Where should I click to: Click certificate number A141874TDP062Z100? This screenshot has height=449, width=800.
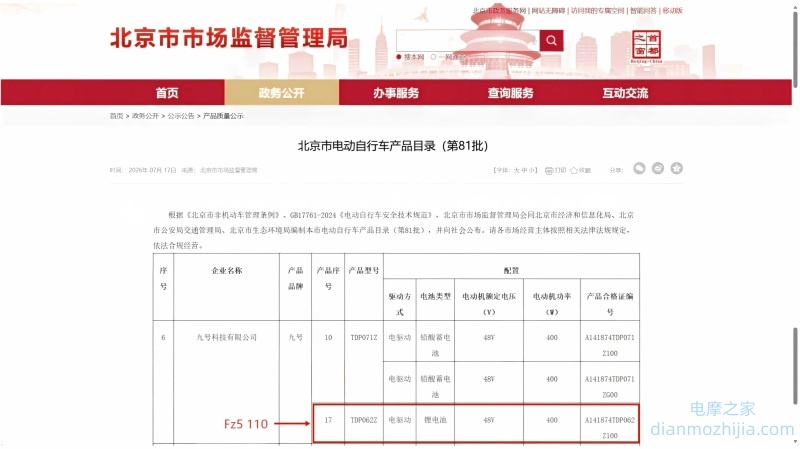tap(610, 428)
